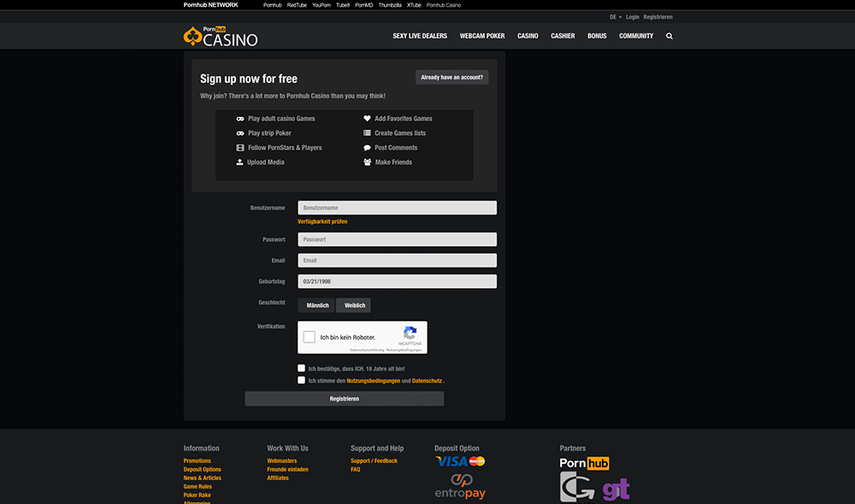Viewport: 855px width, 504px height.
Task: Open the Cashier menu item
Action: tap(563, 37)
